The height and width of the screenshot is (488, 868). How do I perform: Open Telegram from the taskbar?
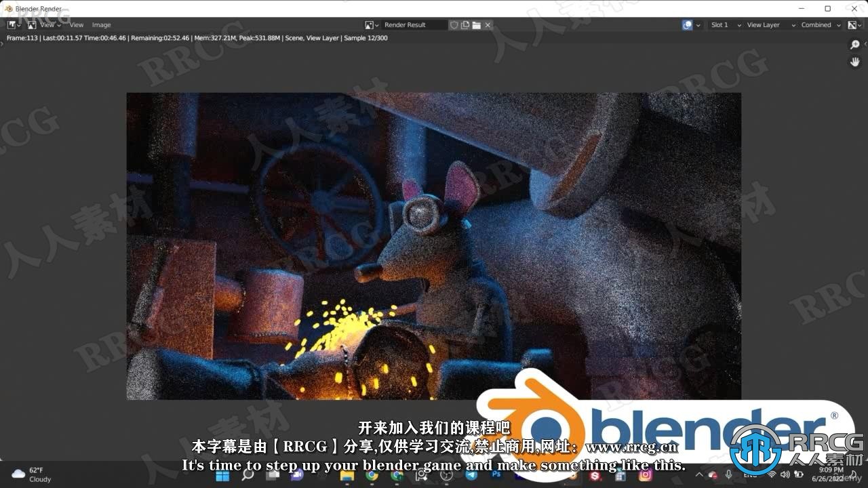tap(471, 475)
